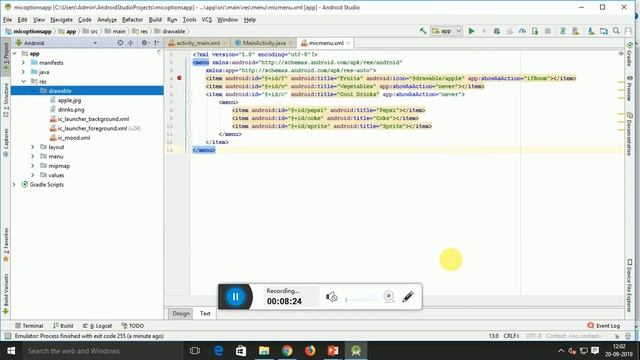Click the scroll from source target icon
The width and height of the screenshot is (640, 360).
tap(120, 43)
